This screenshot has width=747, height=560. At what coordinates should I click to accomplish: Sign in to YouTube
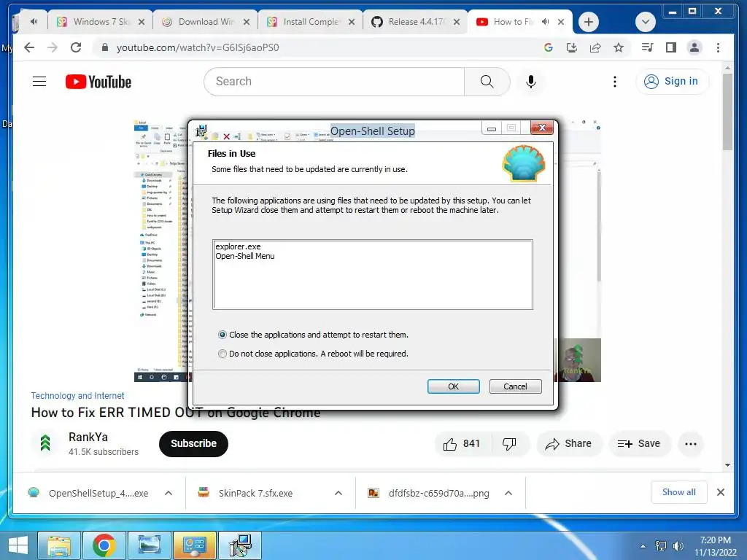672,82
